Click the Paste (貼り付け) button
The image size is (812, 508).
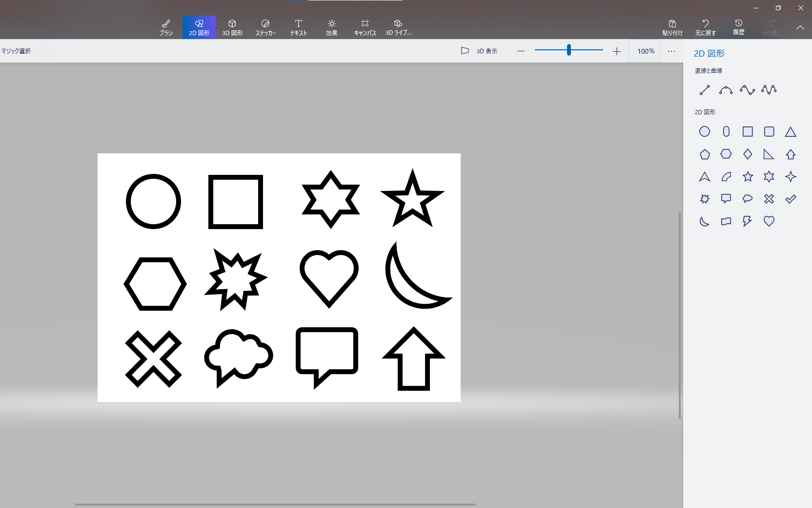[x=672, y=27]
